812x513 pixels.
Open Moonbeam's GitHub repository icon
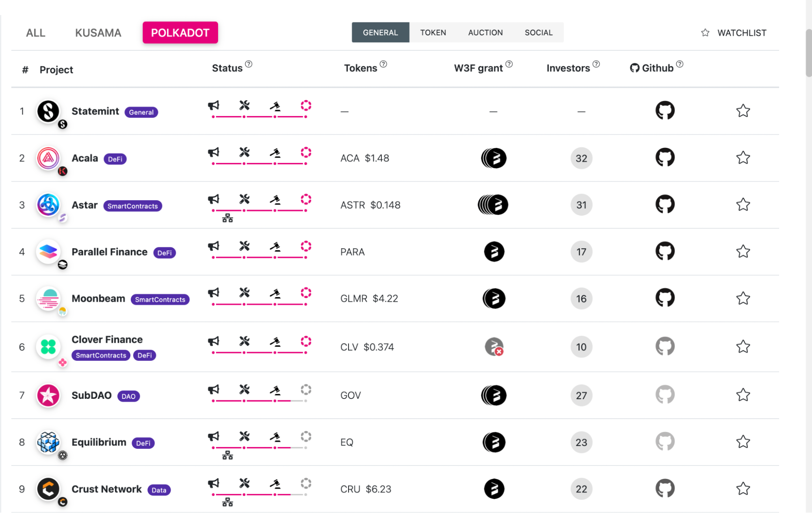(665, 298)
